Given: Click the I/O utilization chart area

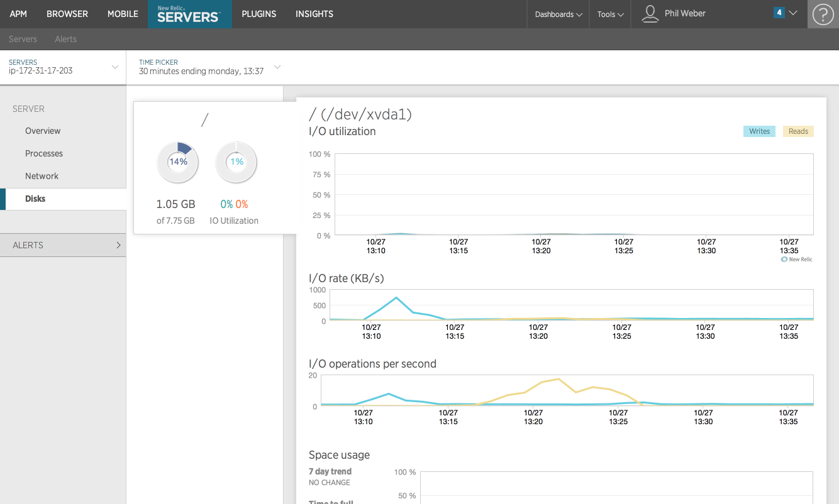Looking at the screenshot, I should click(574, 195).
